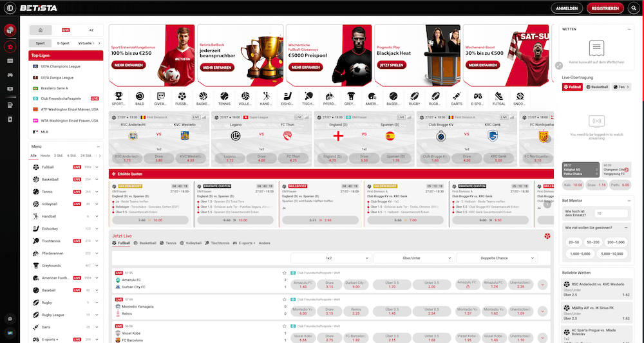Screen dimensions: 644x343
Task: Switch to the AZ tab
Action: (x=91, y=30)
